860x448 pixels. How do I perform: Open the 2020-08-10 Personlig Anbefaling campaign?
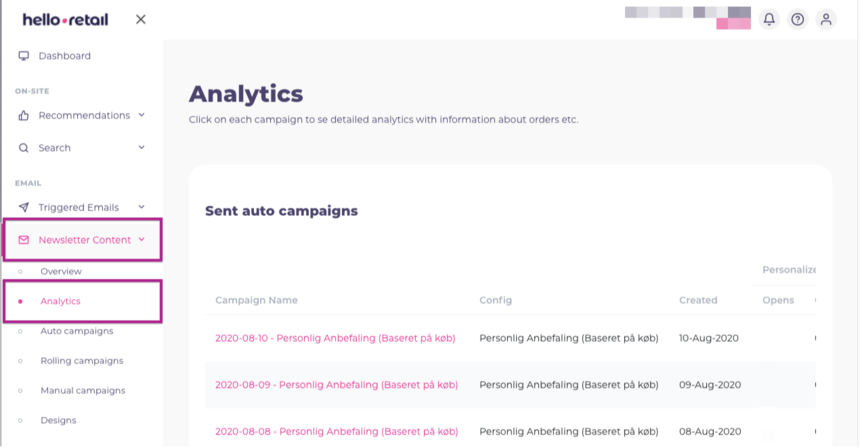335,338
